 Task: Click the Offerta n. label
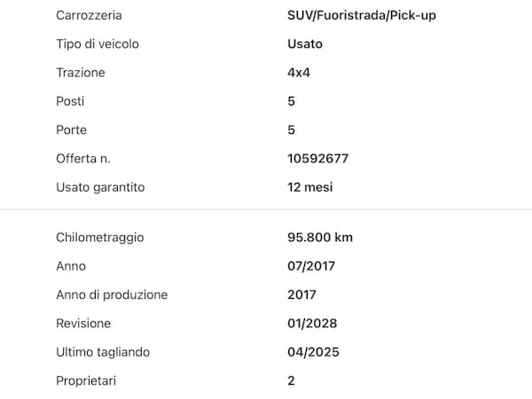(85, 159)
